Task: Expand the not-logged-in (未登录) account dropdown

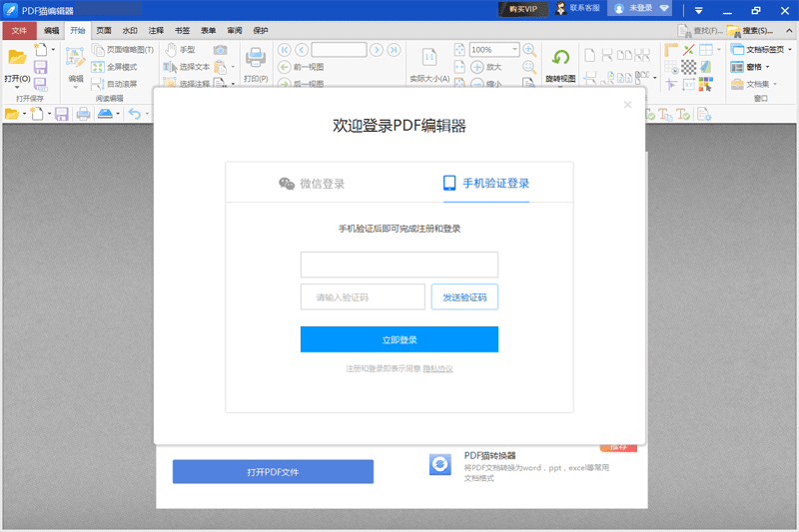Action: (x=664, y=9)
